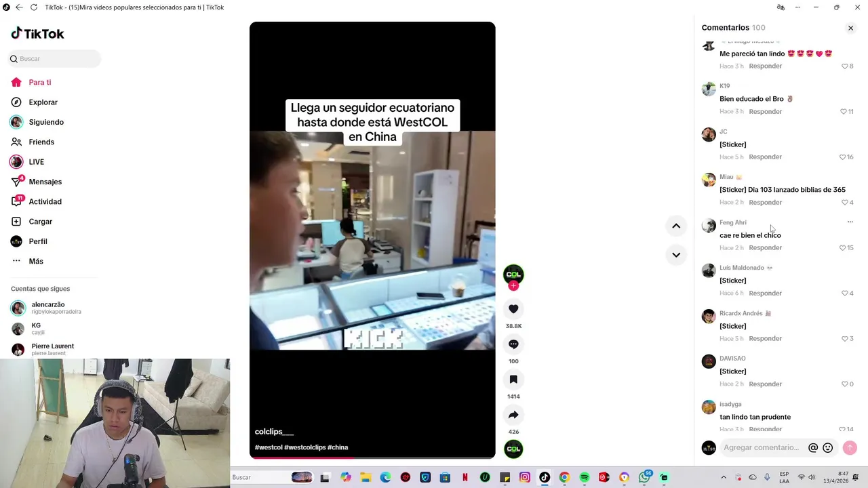Open options menu on Feng Ahri's comment
This screenshot has height=488, width=868.
tap(850, 222)
